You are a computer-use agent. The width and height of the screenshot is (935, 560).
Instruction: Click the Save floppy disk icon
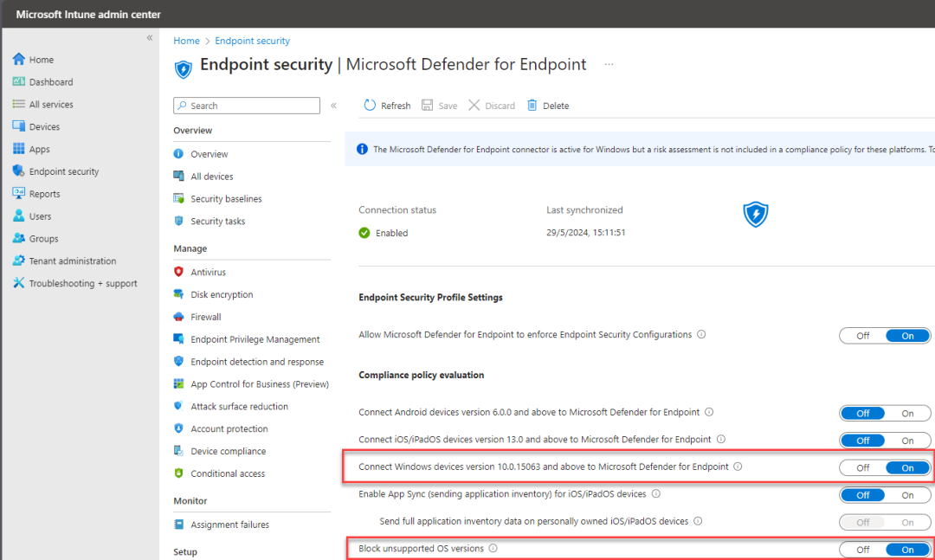[427, 105]
